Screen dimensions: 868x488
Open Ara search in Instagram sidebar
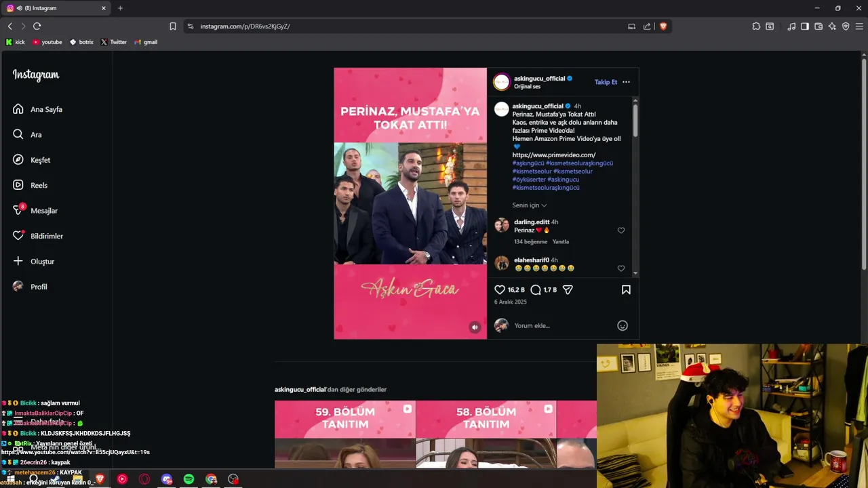[27, 134]
